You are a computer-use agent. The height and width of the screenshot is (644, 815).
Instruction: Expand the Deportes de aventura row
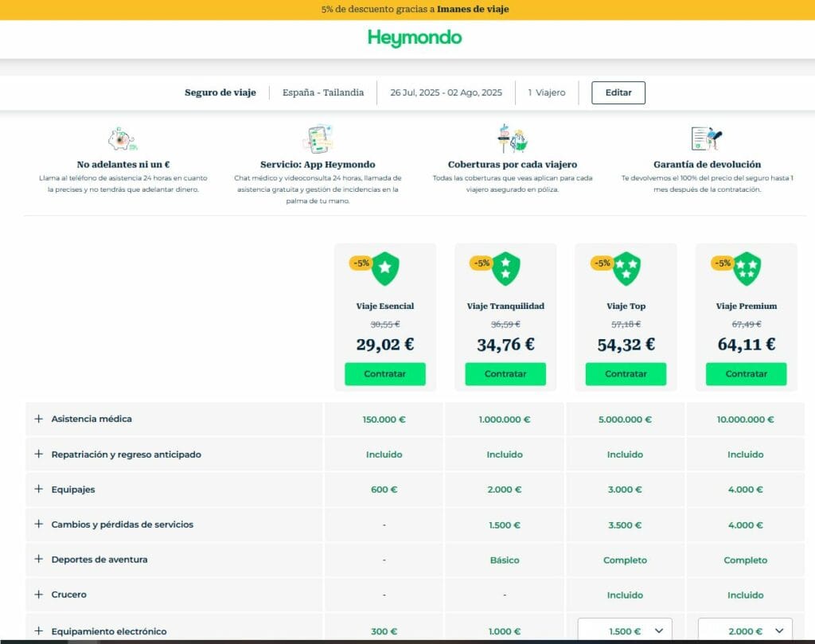[38, 560]
